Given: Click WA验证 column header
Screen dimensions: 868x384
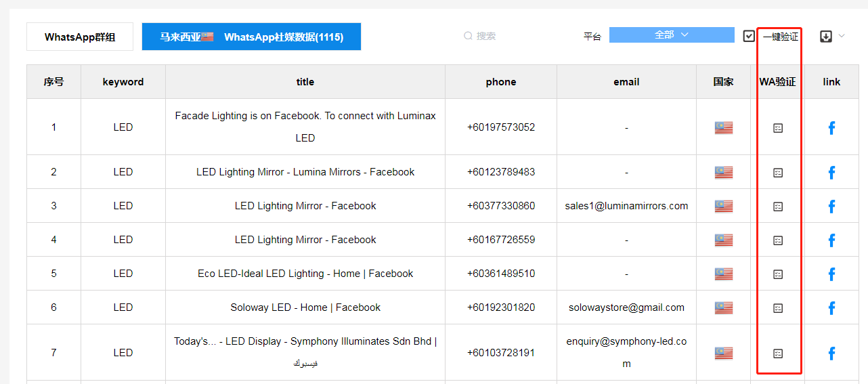Looking at the screenshot, I should 777,82.
